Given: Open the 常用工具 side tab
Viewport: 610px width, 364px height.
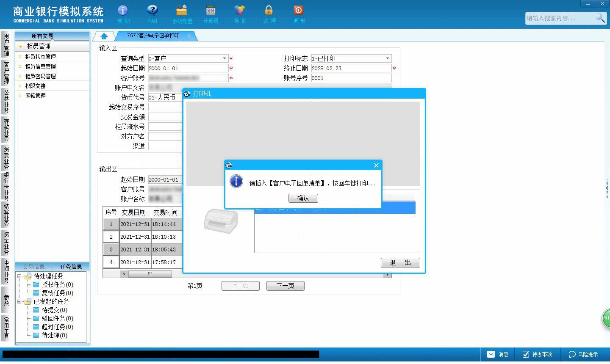Looking at the screenshot, I should tap(6, 328).
